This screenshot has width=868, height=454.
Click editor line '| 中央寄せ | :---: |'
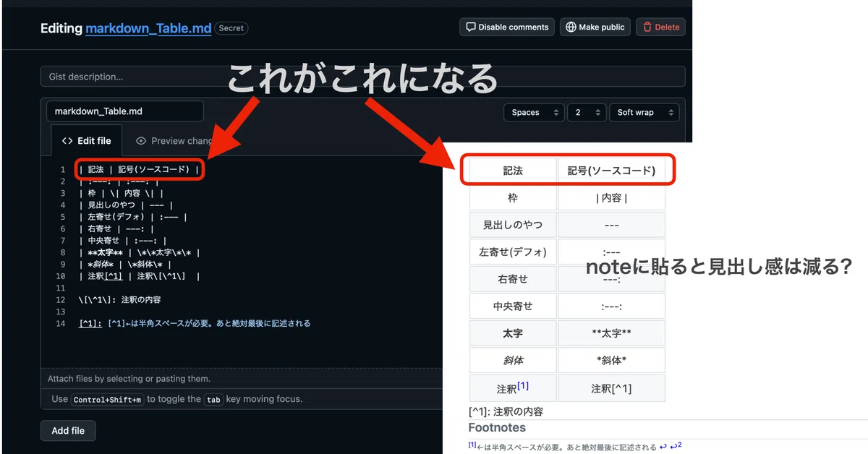(124, 241)
